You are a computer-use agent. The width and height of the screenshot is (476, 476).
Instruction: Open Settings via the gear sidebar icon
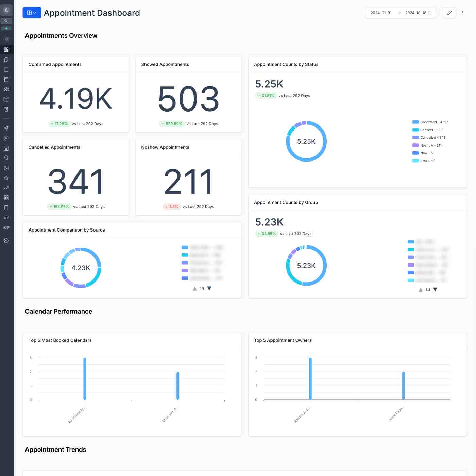pyautogui.click(x=6, y=240)
